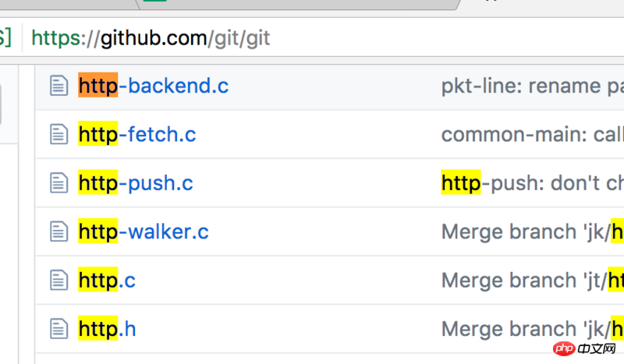Open commit 'common-main: call' message
This screenshot has height=364, width=624.
(533, 134)
